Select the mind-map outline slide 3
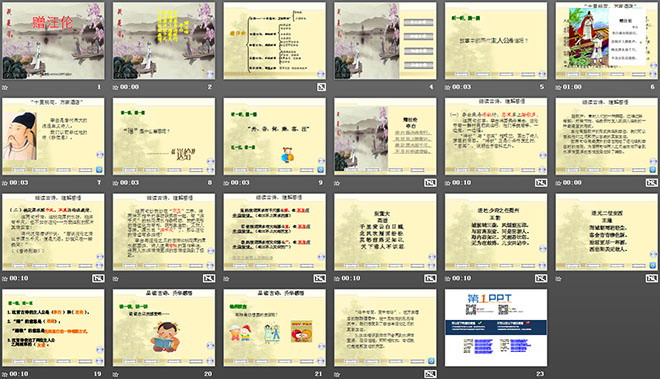This screenshot has height=379, width=660. tap(274, 41)
